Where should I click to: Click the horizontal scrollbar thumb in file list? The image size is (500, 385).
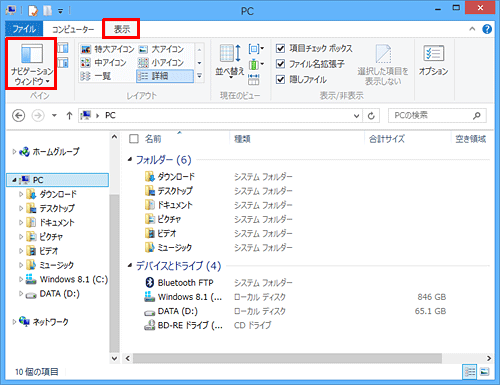287,358
